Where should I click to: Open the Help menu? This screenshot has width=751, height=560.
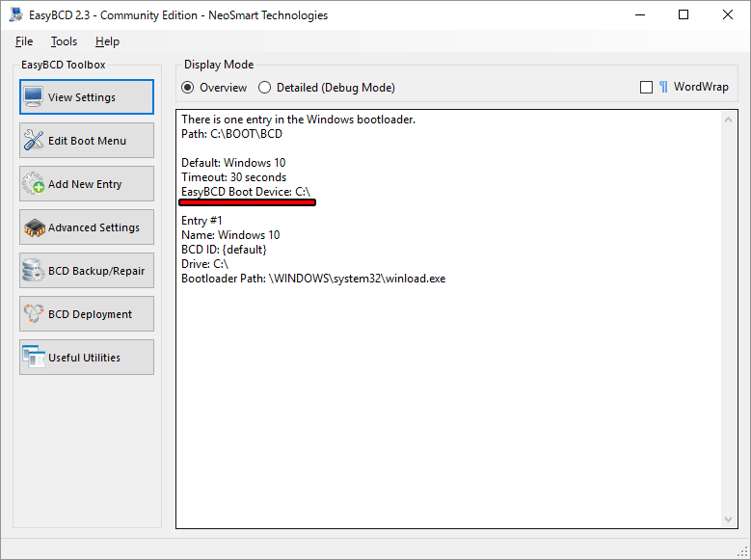[x=107, y=41]
